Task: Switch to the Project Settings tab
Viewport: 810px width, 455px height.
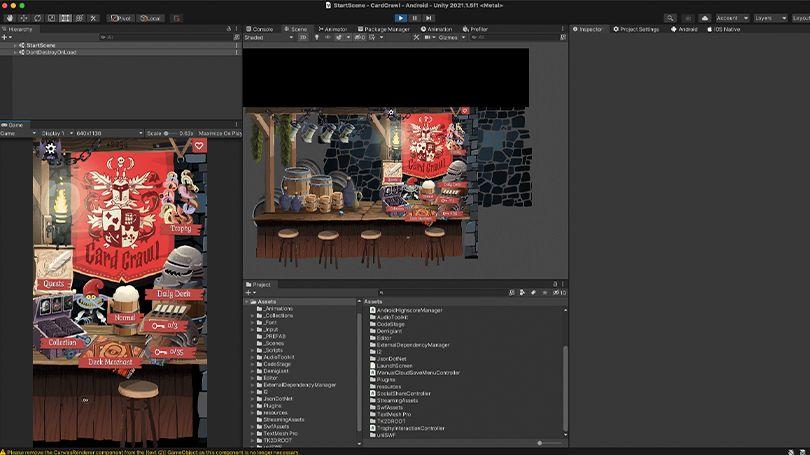Action: (x=636, y=29)
